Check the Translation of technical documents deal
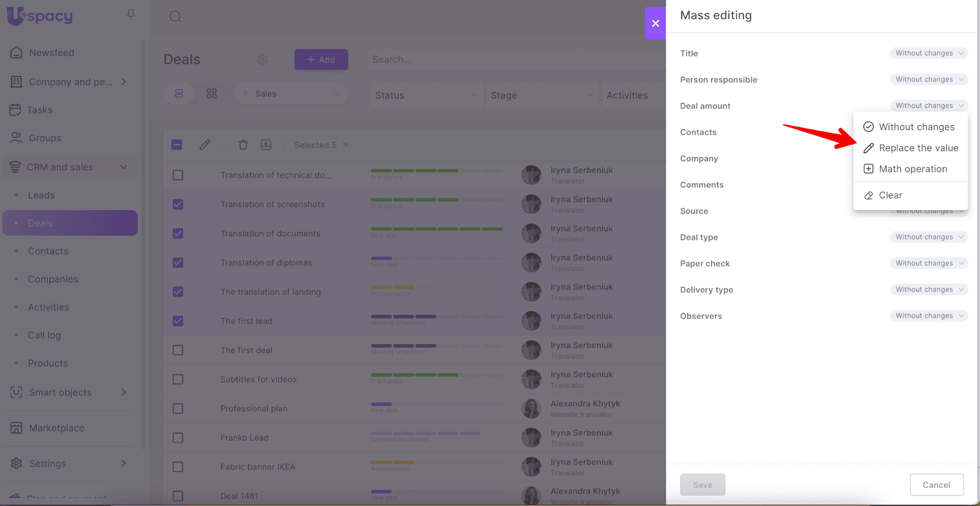Viewport: 980px width, 506px height. (178, 175)
